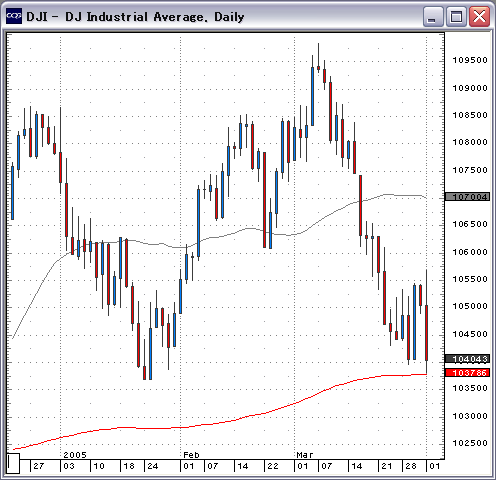This screenshot has height=480, width=496.
Task: Select the 18 date marker on time axis
Action: pyautogui.click(x=129, y=466)
